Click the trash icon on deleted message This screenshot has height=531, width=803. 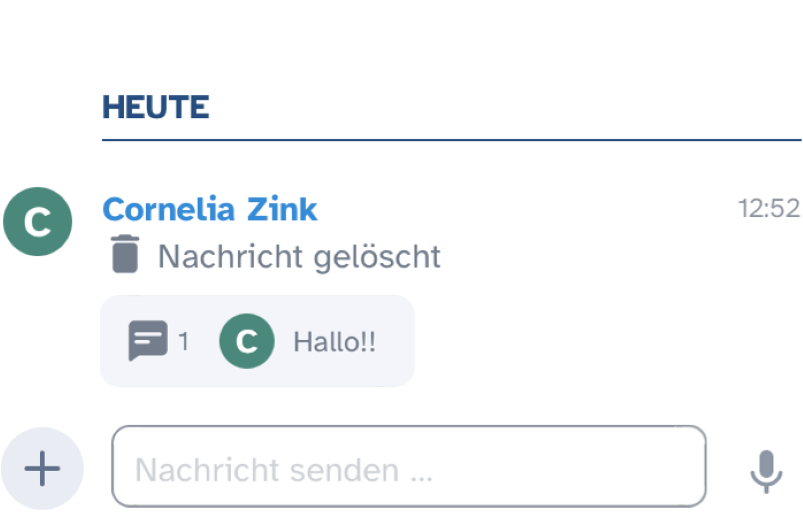125,254
